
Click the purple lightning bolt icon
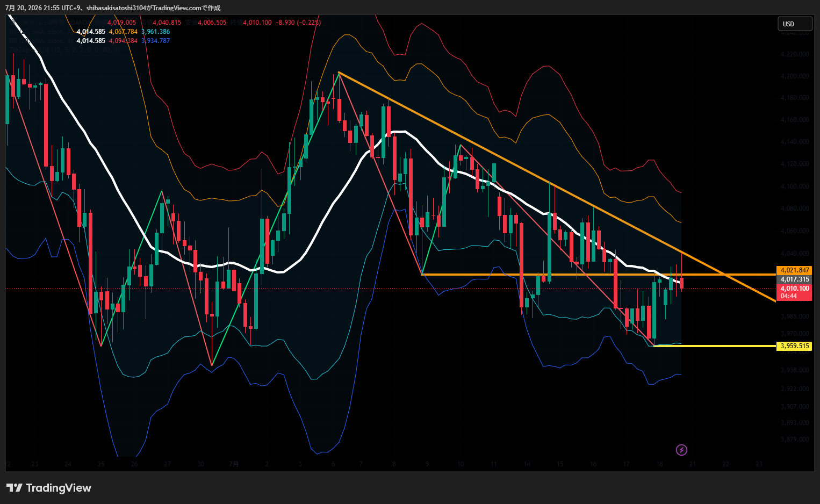point(681,450)
